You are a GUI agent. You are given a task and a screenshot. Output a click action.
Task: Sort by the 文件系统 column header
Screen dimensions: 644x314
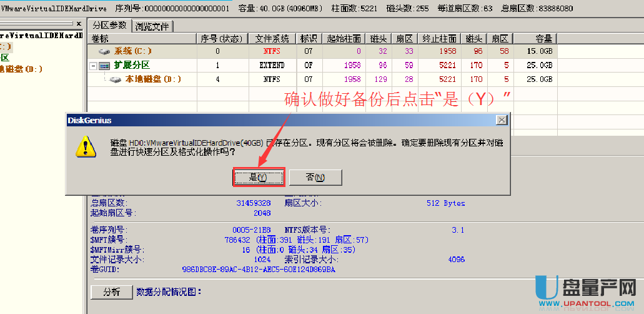pyautogui.click(x=272, y=39)
